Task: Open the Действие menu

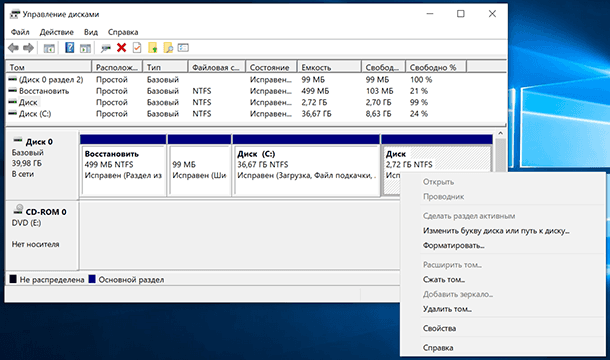Action: (56, 32)
